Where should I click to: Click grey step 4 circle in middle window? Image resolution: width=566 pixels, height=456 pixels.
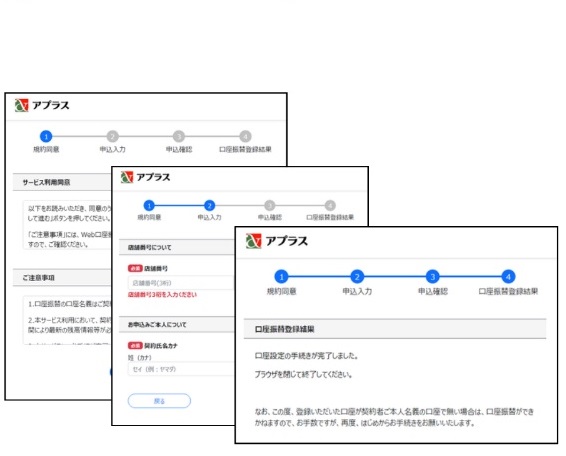[330, 205]
